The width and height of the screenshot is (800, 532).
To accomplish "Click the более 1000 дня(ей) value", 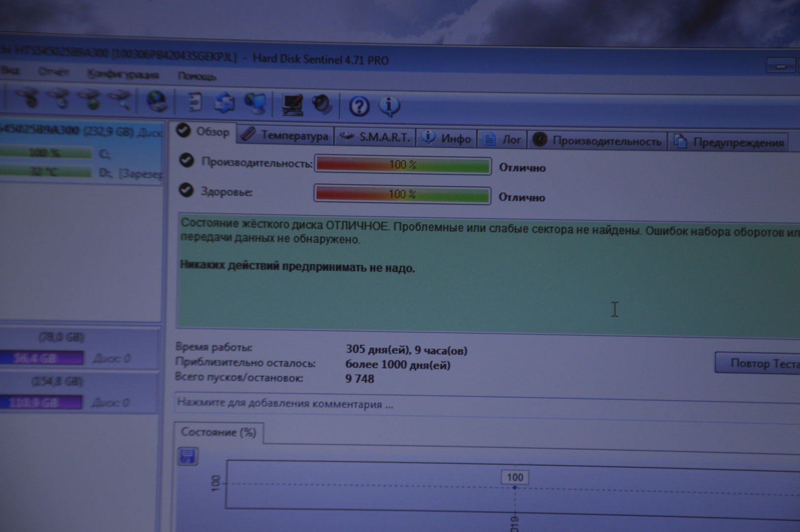I will (x=398, y=365).
